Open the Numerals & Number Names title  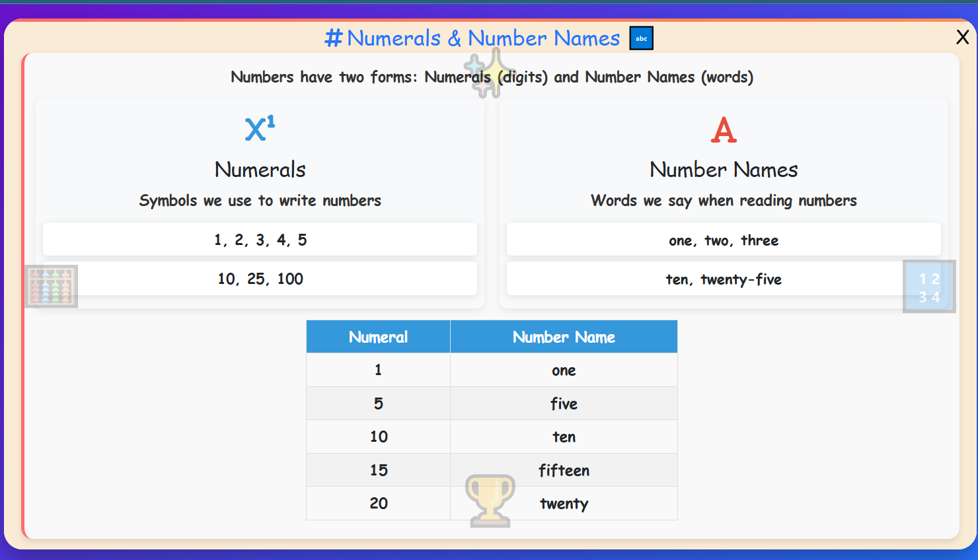(476, 38)
